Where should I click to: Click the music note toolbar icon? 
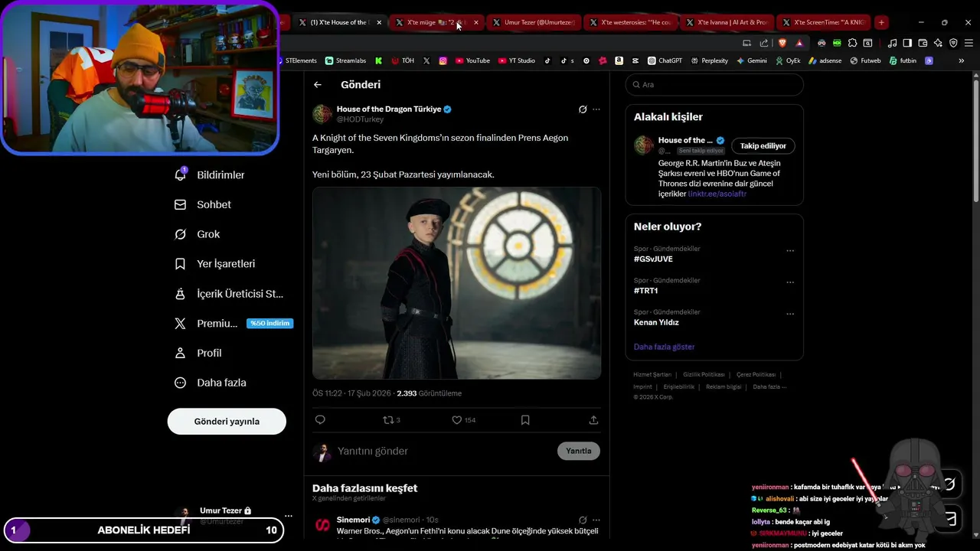tap(892, 43)
